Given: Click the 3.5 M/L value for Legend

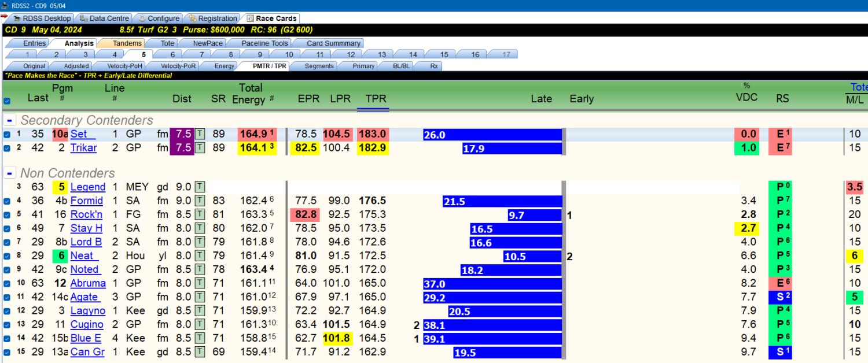Looking at the screenshot, I should coord(855,187).
